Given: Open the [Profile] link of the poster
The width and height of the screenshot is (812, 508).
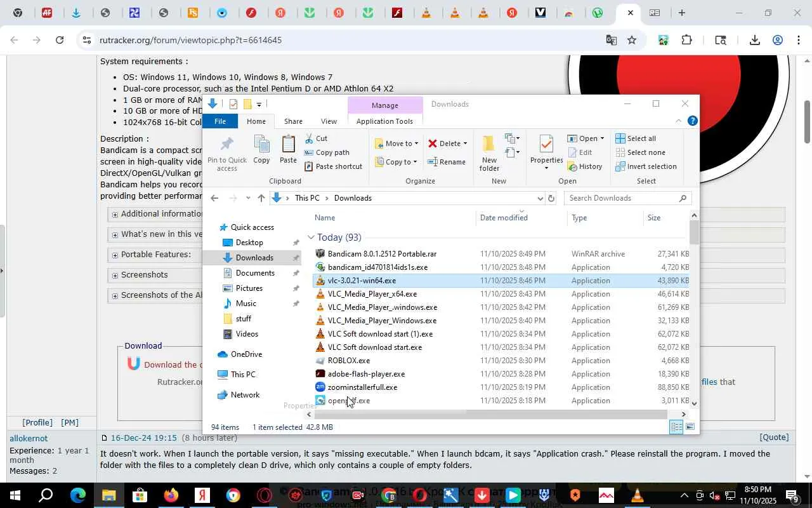Looking at the screenshot, I should [38, 422].
